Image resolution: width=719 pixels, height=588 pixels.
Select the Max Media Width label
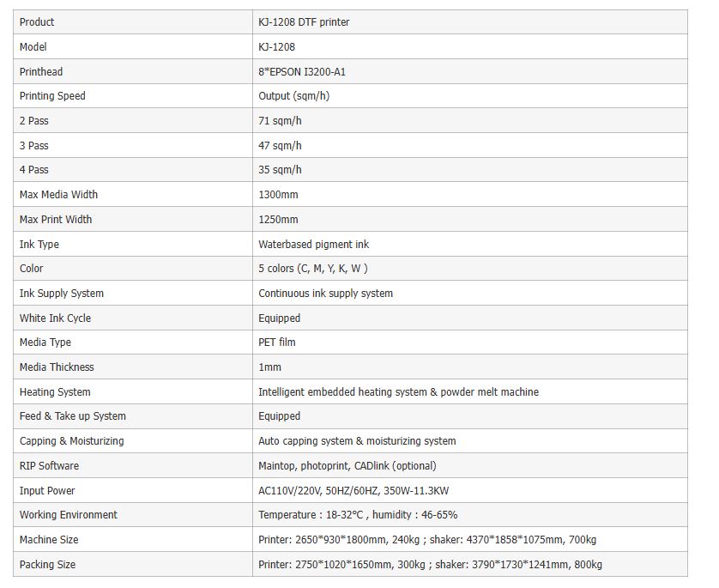pos(58,195)
